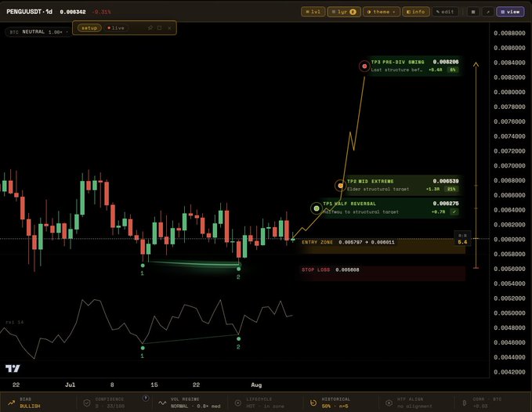Pin the setup panel with the pin icon
Image resolution: width=532 pixels, height=412 pixels.
(150, 27)
